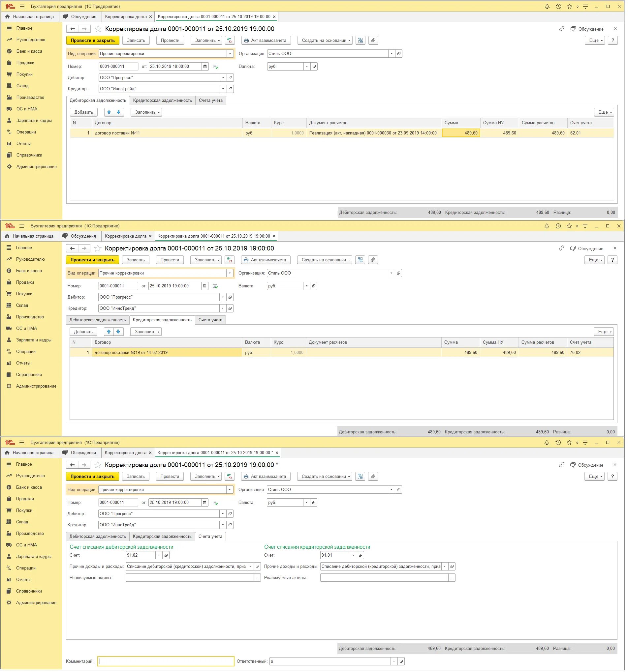Image resolution: width=628 pixels, height=672 pixels.
Task: Expand the Заполнить dropdown in the top window main toolbar
Action: [x=207, y=41]
